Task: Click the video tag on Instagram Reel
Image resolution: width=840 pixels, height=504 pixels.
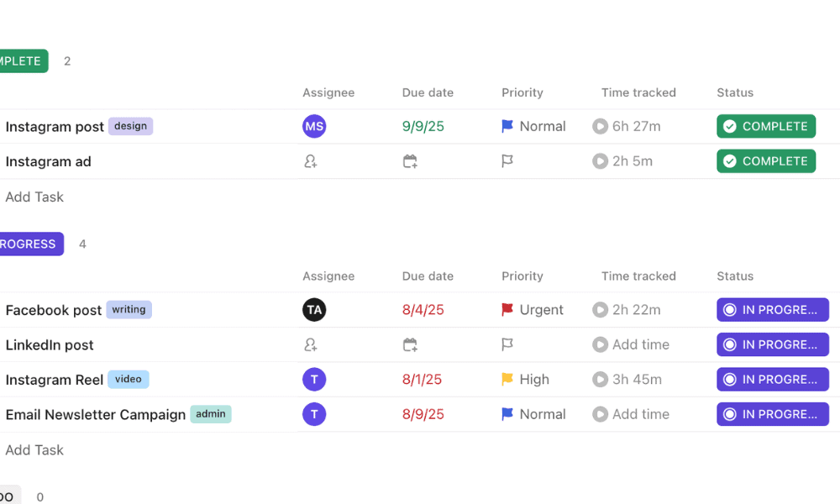Action: pyautogui.click(x=128, y=379)
